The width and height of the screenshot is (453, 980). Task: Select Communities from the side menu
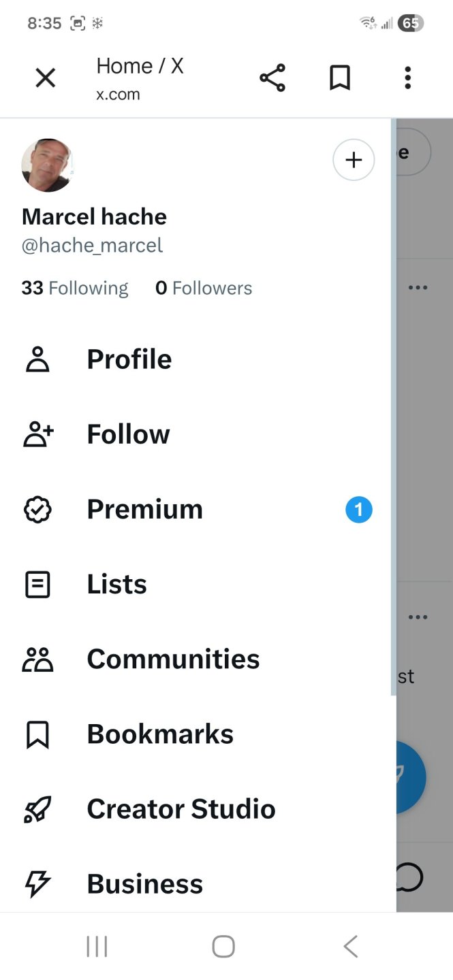tap(173, 659)
